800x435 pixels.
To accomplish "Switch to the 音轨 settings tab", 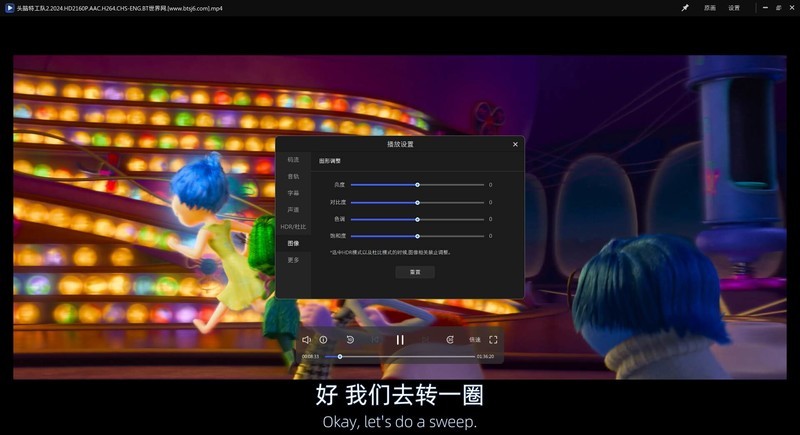I will click(x=293, y=176).
